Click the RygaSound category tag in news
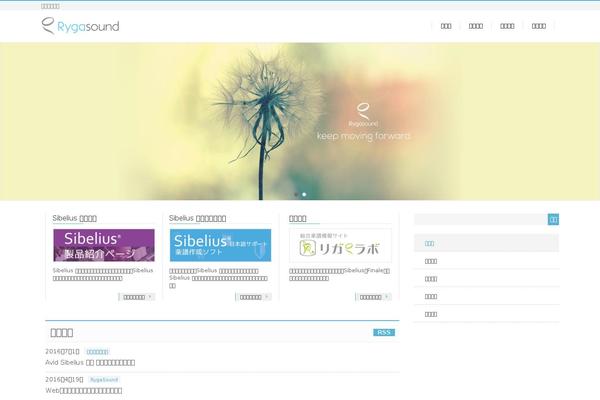The width and height of the screenshot is (600, 400). tap(104, 380)
